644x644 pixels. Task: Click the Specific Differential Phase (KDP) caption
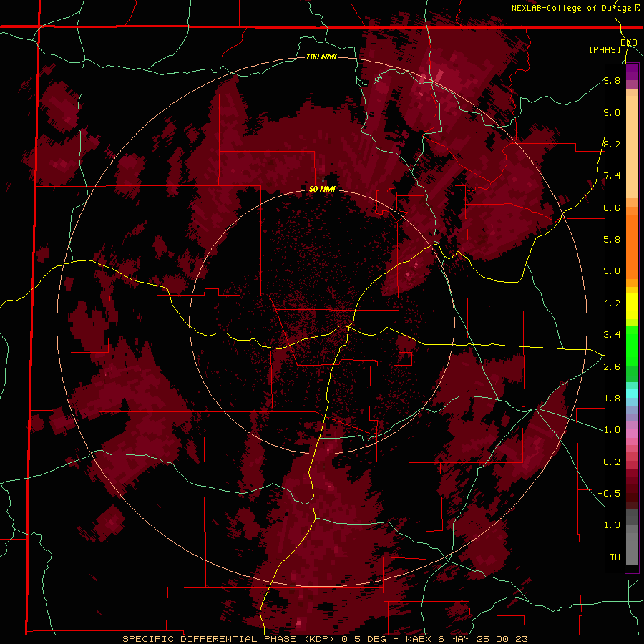(x=231, y=639)
